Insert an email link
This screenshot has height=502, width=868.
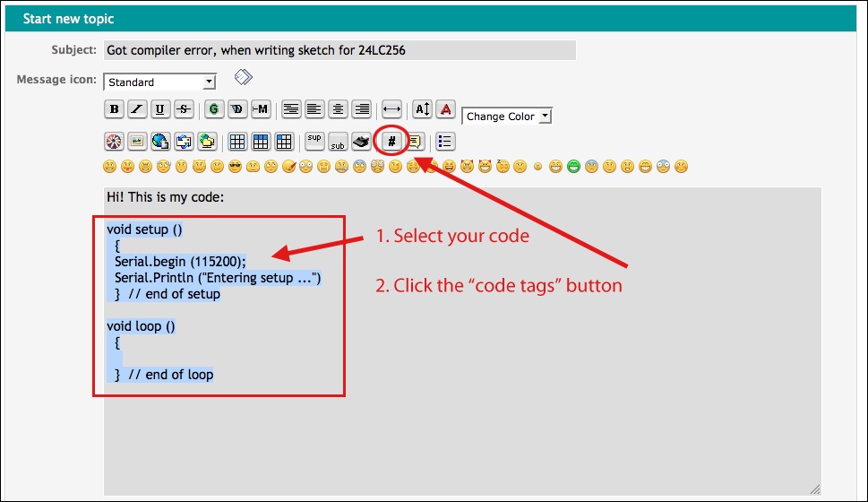point(184,142)
